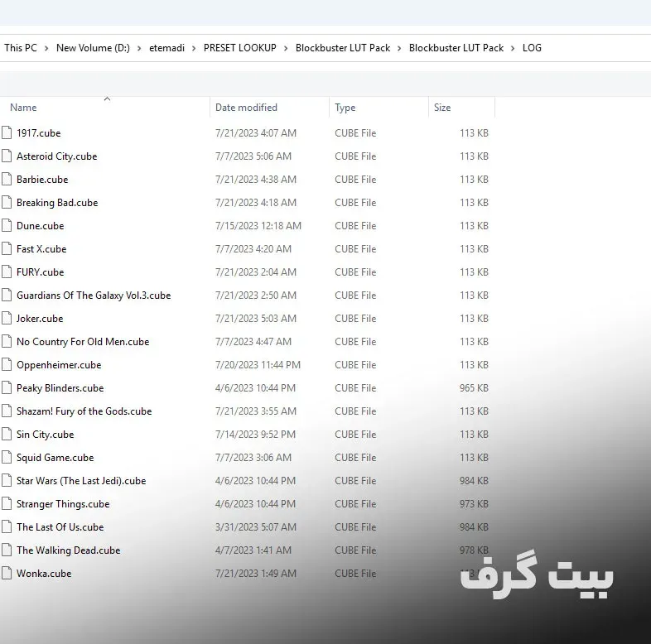Click the file icon of Oppenheimer.cube
The width and height of the screenshot is (651, 644).
pos(7,365)
